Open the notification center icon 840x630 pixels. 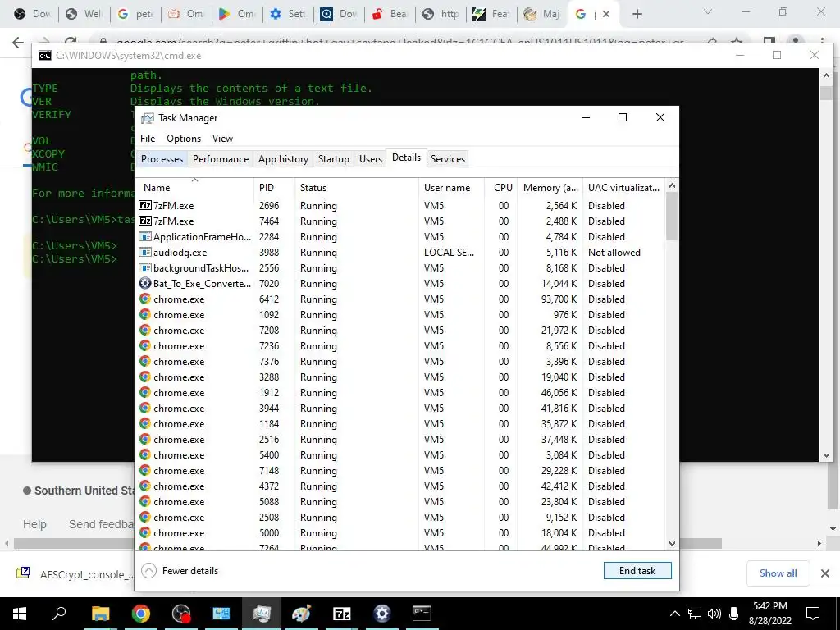tap(813, 614)
